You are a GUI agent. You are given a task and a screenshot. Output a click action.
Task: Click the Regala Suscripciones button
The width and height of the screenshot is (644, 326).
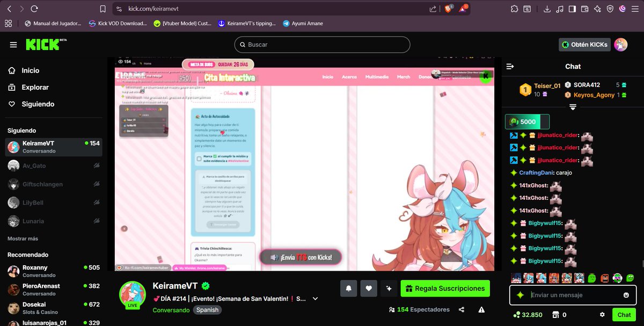pos(445,288)
